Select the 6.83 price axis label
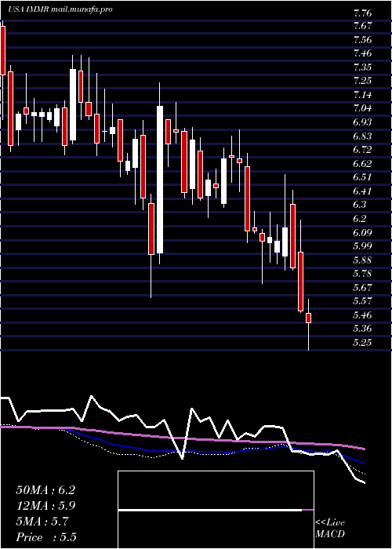The height and width of the screenshot is (549, 392). click(x=362, y=136)
